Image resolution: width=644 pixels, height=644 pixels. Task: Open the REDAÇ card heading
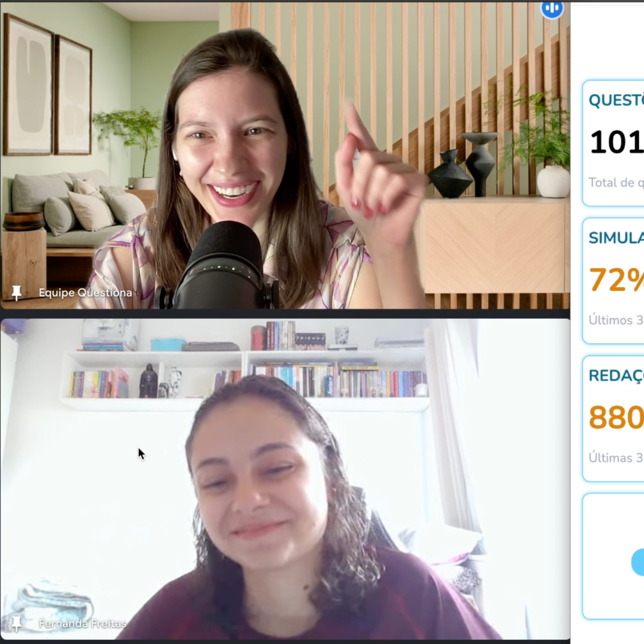coord(616,376)
